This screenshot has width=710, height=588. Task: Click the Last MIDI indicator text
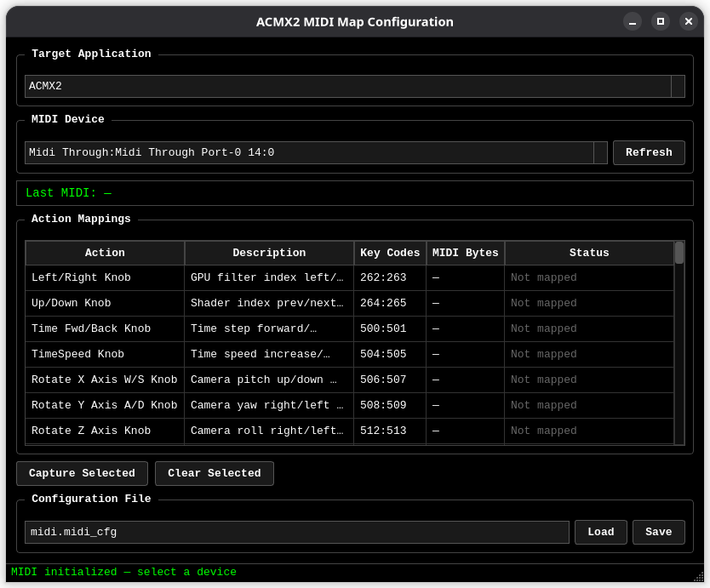click(x=68, y=193)
